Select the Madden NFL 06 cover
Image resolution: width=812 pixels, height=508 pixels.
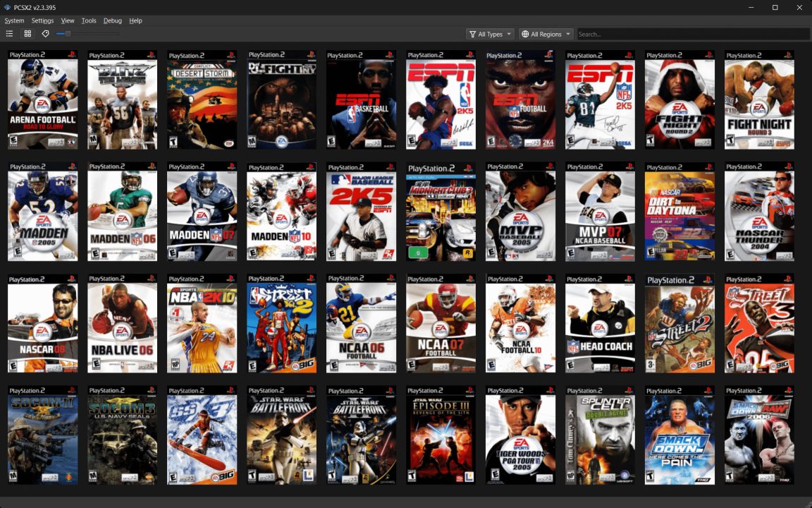point(122,212)
